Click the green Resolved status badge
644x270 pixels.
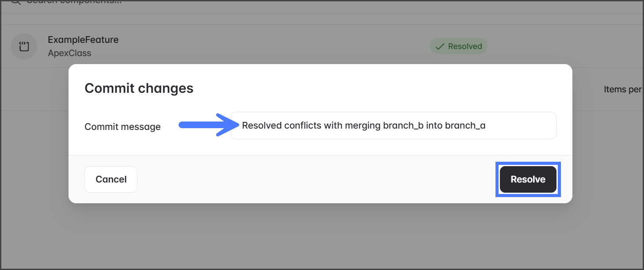pos(458,46)
